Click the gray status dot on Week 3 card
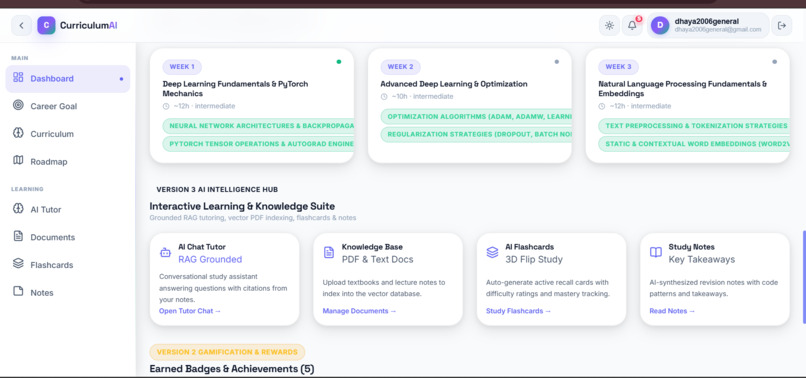 tap(775, 62)
